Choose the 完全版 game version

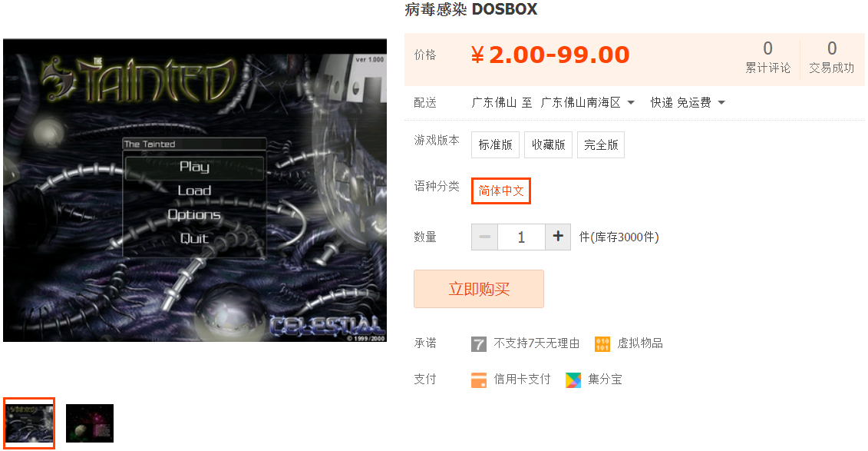[601, 145]
